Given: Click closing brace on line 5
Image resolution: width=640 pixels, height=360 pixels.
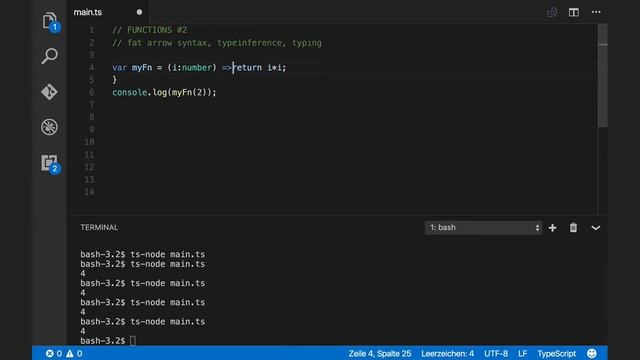Looking at the screenshot, I should pos(115,80).
